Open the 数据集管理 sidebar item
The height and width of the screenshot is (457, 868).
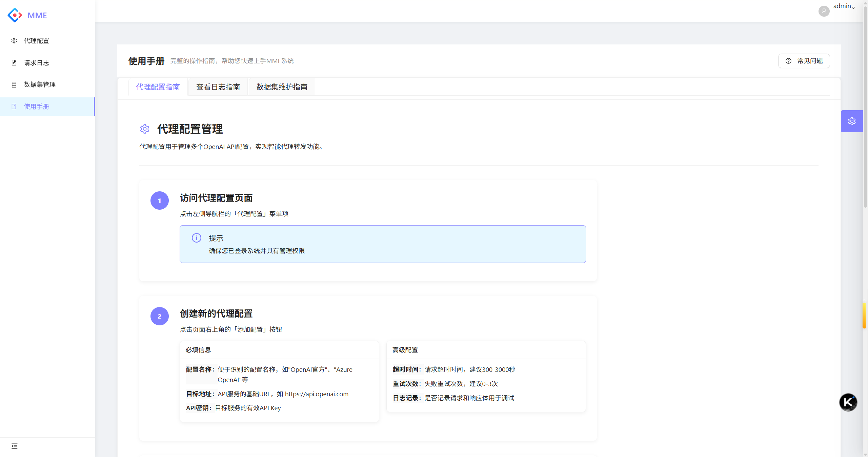(x=39, y=84)
